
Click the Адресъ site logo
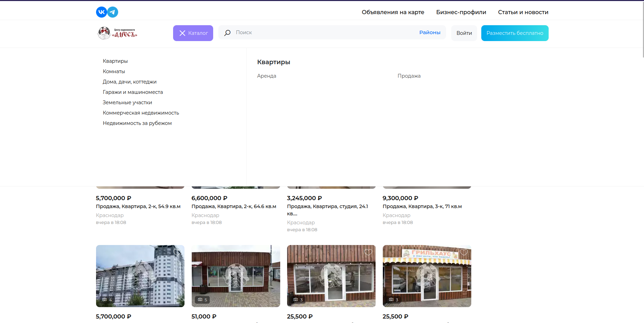(117, 33)
